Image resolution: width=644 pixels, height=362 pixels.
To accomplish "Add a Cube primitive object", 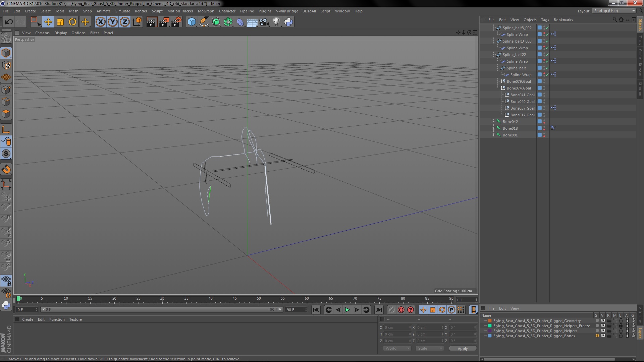I will [x=192, y=22].
